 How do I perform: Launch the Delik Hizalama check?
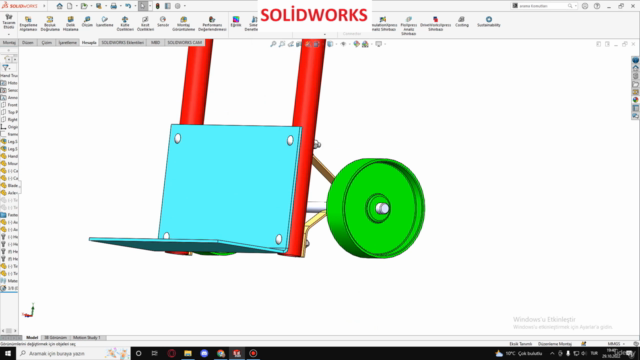point(70,24)
